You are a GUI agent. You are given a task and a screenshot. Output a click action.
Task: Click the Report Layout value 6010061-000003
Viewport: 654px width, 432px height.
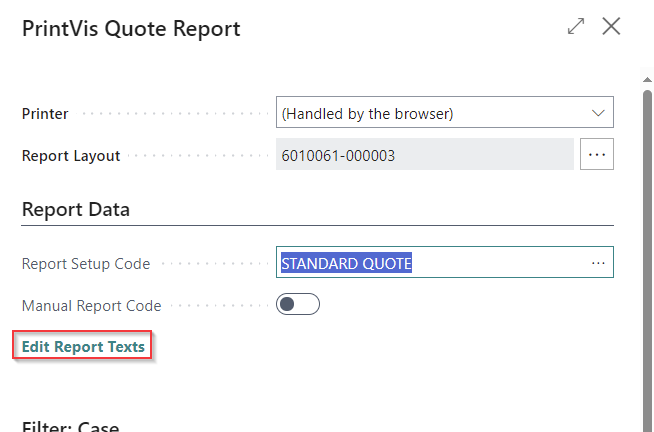(x=424, y=155)
